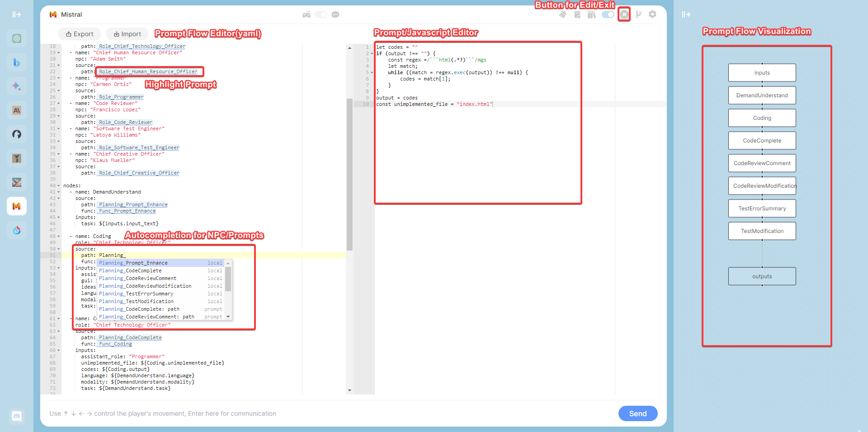Click the YAML editor scroll-down arrow
868x432 pixels.
click(349, 390)
